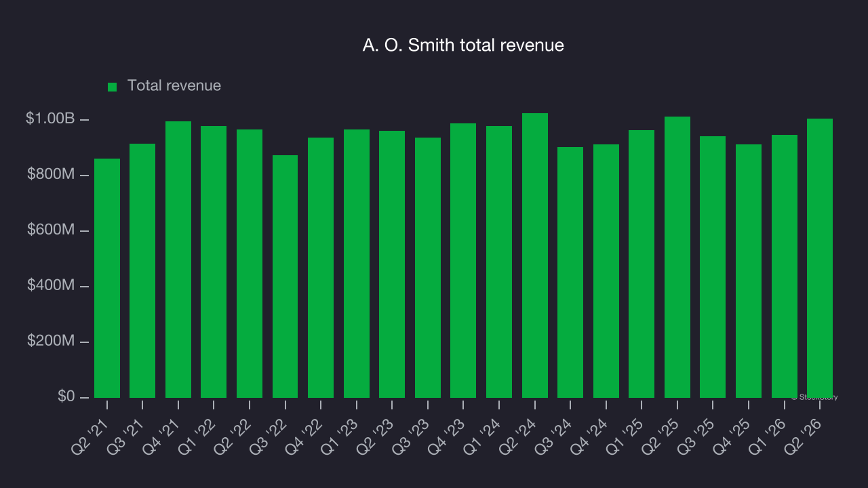Click the revenue bar for Q3 '23

click(428, 268)
